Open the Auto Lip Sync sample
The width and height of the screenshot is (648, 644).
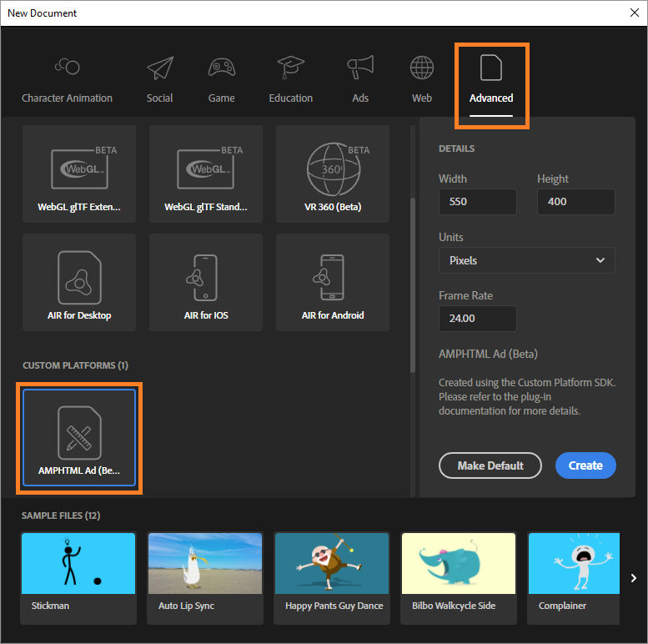pyautogui.click(x=205, y=578)
